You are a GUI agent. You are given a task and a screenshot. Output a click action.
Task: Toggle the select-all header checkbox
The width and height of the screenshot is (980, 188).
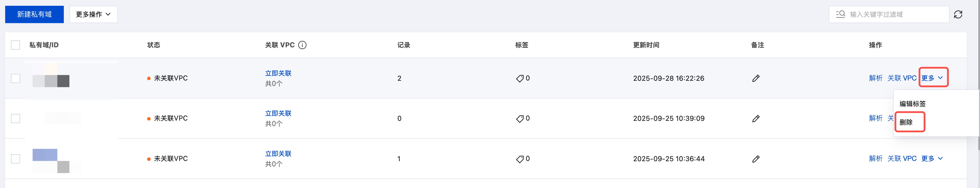pos(16,45)
